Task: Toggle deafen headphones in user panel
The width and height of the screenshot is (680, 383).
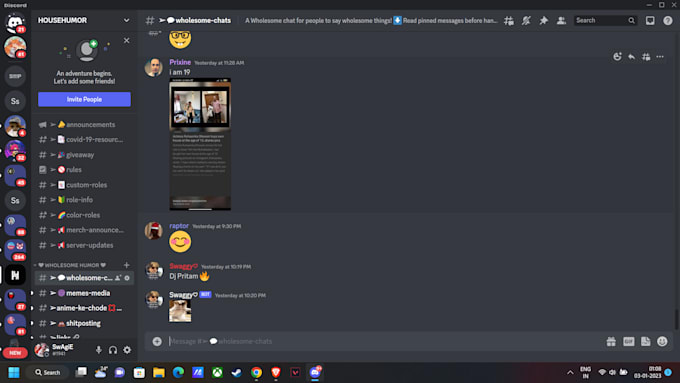Action: (x=113, y=350)
